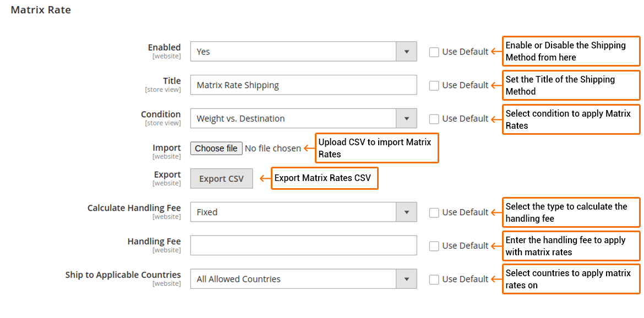Click the Weight vs. Destination condition value

tap(275, 118)
